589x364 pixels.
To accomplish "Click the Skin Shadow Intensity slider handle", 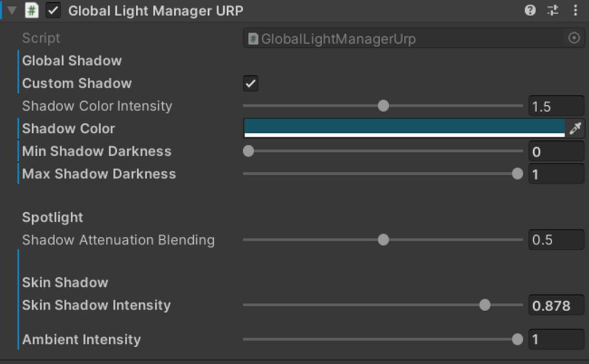I will click(x=485, y=305).
